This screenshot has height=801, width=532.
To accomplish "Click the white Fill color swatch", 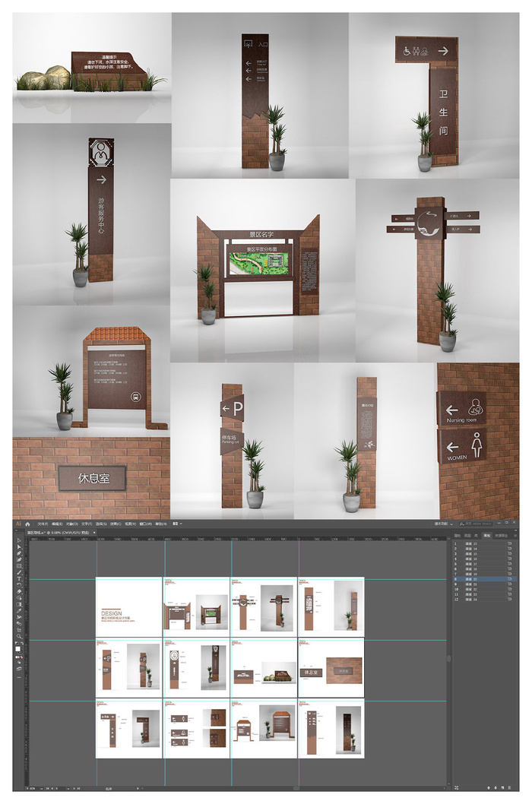I will (18, 649).
